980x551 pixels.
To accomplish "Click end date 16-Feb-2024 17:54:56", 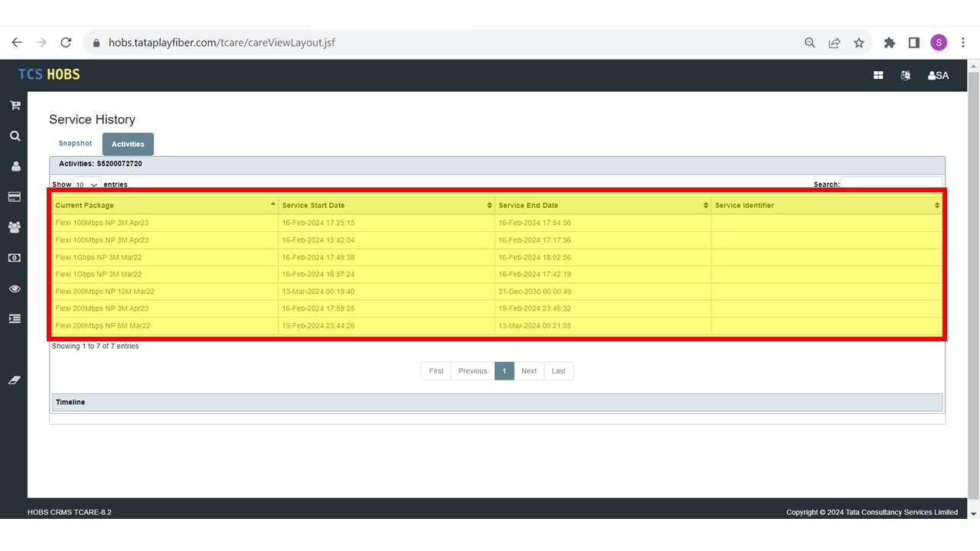I will [534, 223].
